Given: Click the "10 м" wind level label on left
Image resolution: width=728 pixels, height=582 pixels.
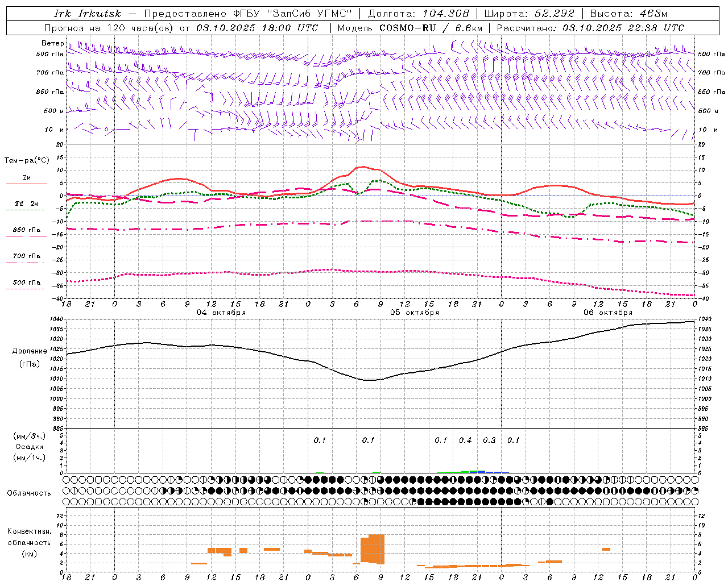Looking at the screenshot, I should [54, 130].
